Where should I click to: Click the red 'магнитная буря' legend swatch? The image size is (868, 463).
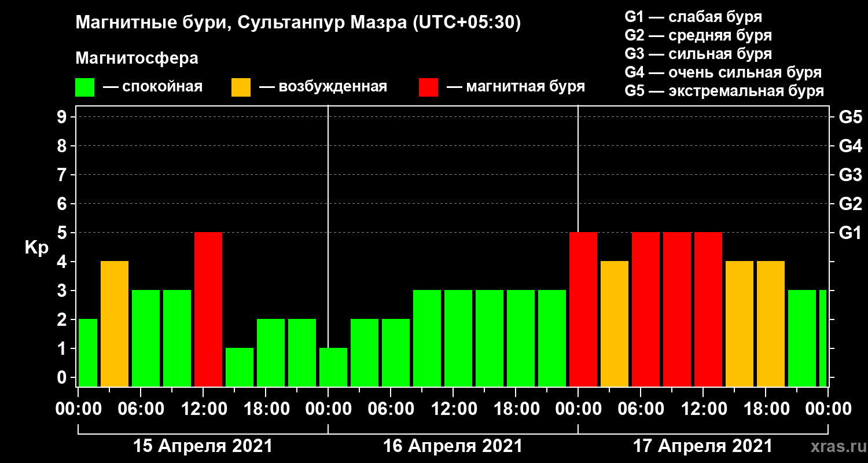[x=429, y=87]
